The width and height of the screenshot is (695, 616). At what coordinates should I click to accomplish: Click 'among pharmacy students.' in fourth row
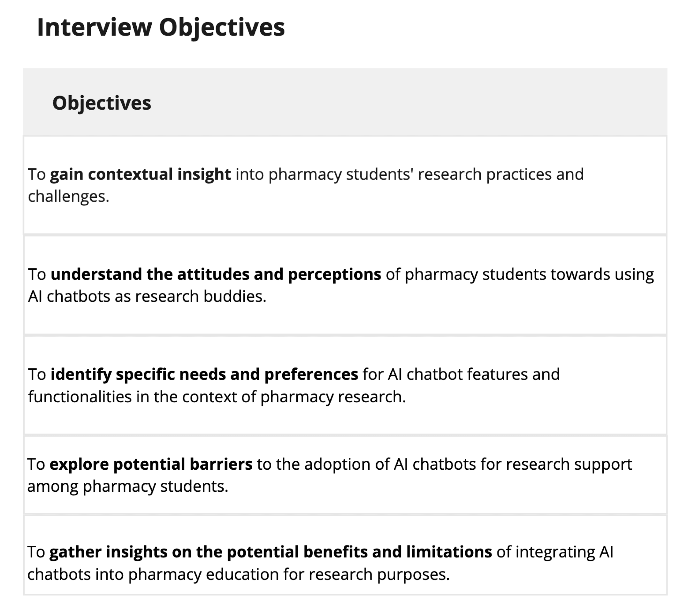point(127,486)
